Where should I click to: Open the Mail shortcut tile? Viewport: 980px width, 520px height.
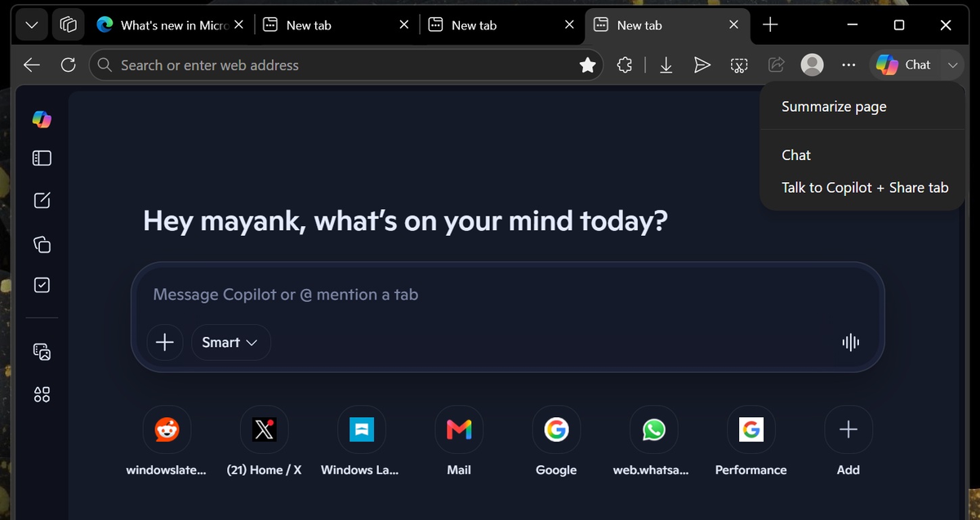pyautogui.click(x=459, y=442)
